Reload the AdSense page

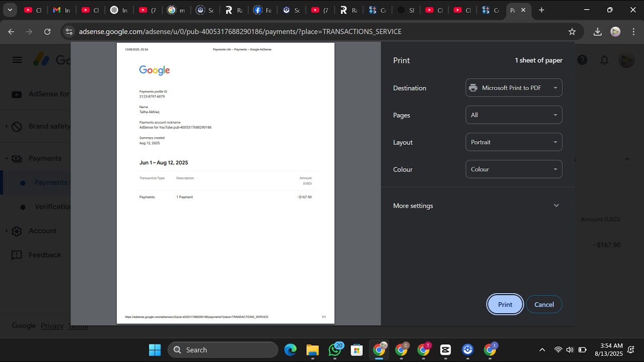(47, 32)
